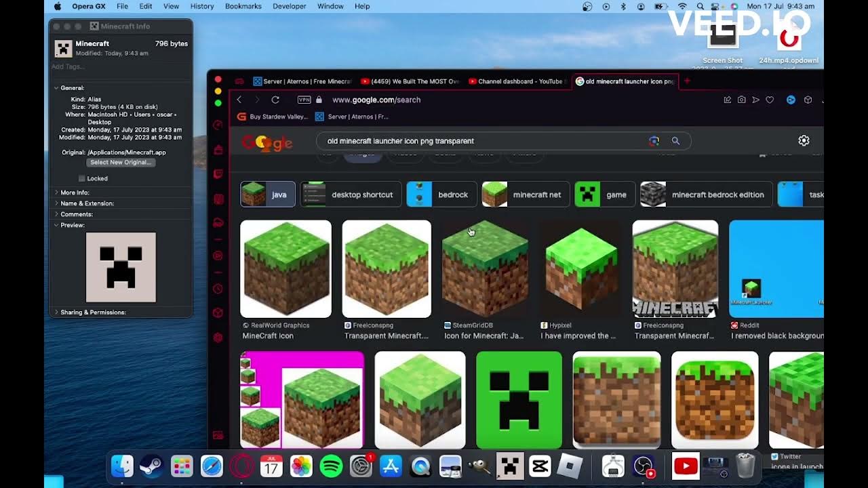The width and height of the screenshot is (868, 488).
Task: Open Photos app from the Dock
Action: tap(301, 466)
